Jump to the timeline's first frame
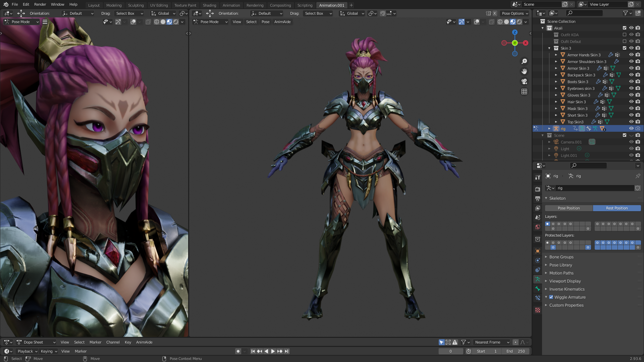The image size is (644, 362). (253, 351)
